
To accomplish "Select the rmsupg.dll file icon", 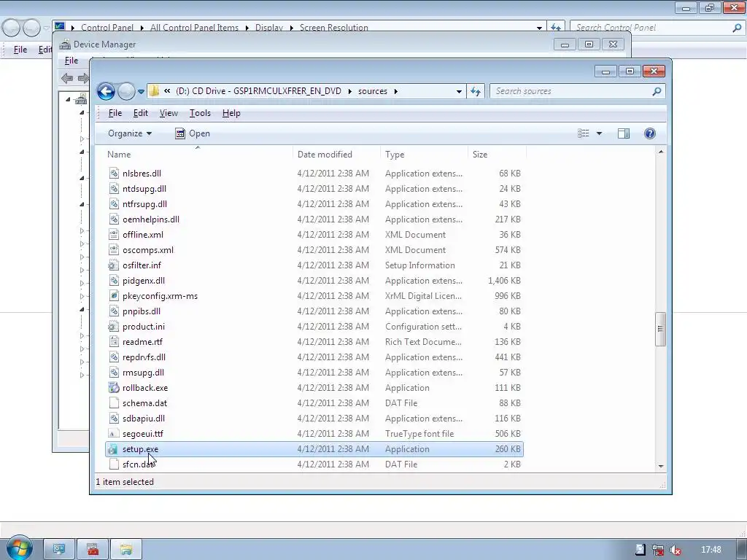I will pyautogui.click(x=113, y=373).
